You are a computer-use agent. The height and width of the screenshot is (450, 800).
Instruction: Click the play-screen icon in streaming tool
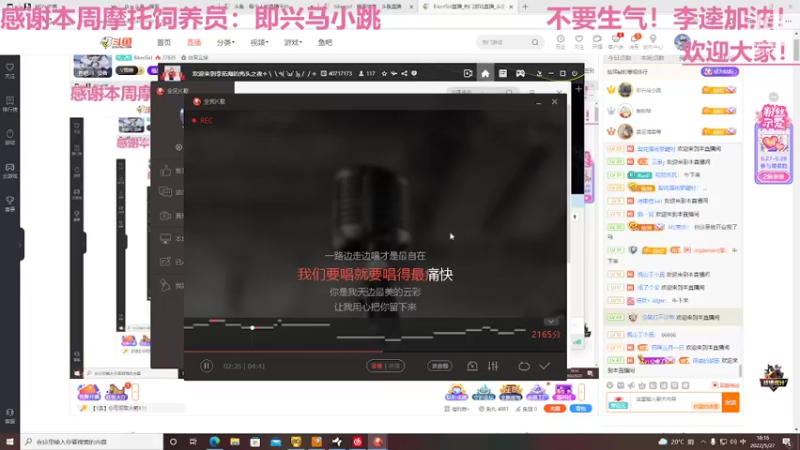tap(468, 73)
